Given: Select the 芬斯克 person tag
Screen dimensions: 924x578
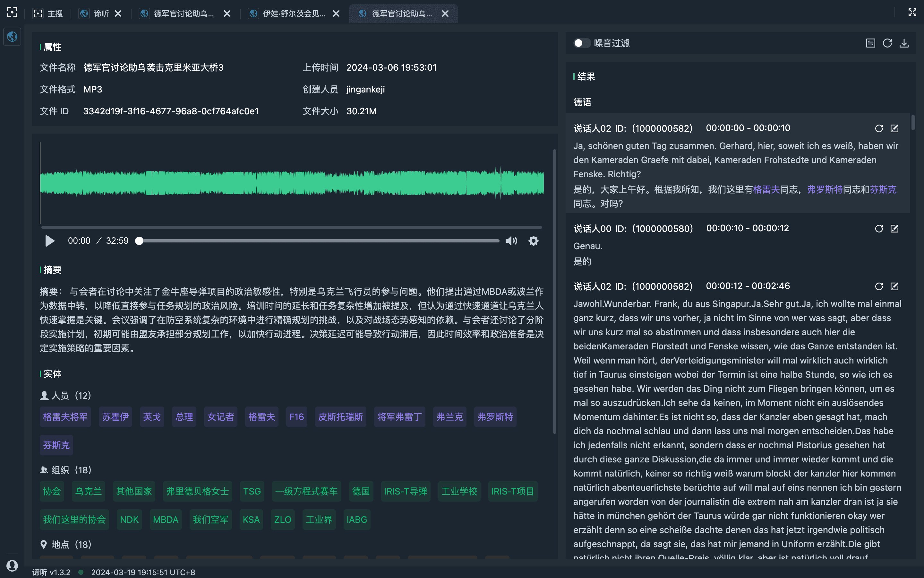Looking at the screenshot, I should point(56,445).
